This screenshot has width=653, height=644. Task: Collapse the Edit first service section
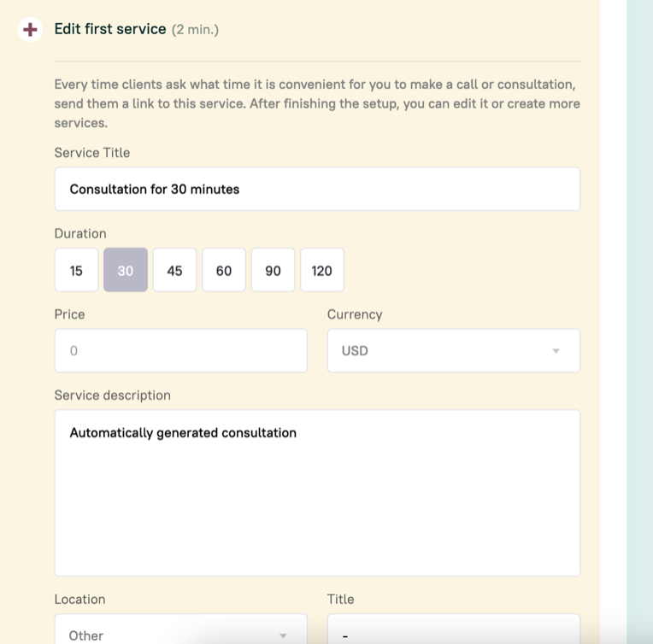(30, 30)
